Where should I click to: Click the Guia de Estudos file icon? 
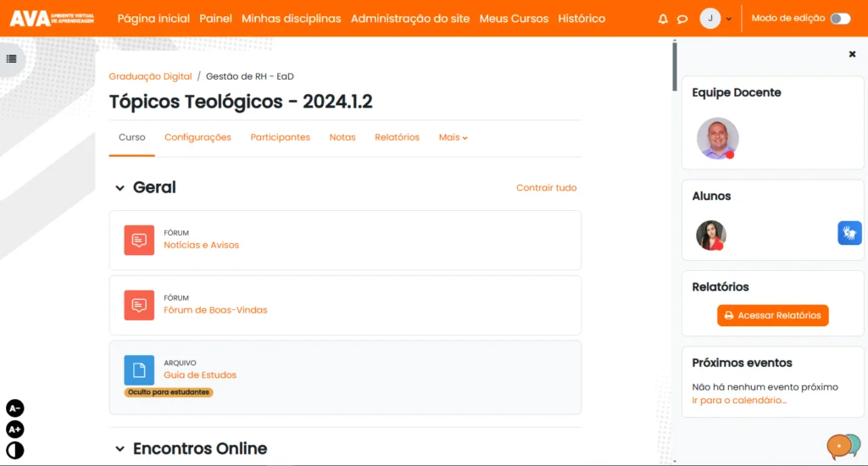(139, 370)
